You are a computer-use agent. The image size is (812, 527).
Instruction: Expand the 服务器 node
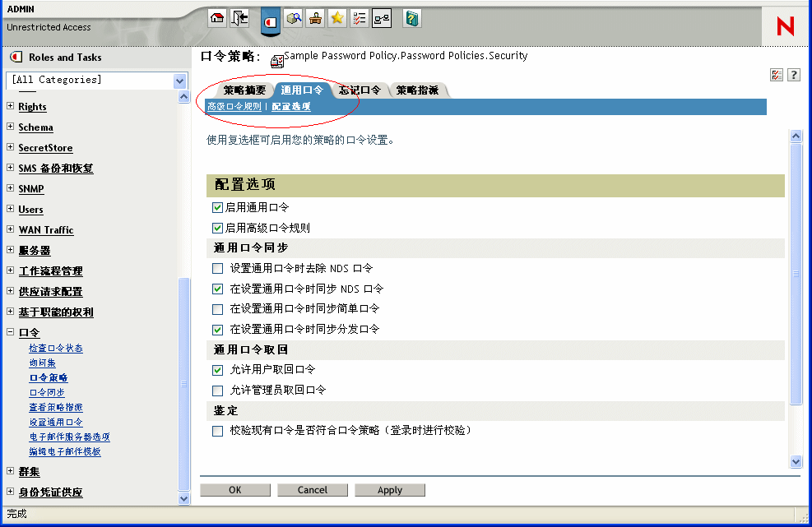click(11, 249)
